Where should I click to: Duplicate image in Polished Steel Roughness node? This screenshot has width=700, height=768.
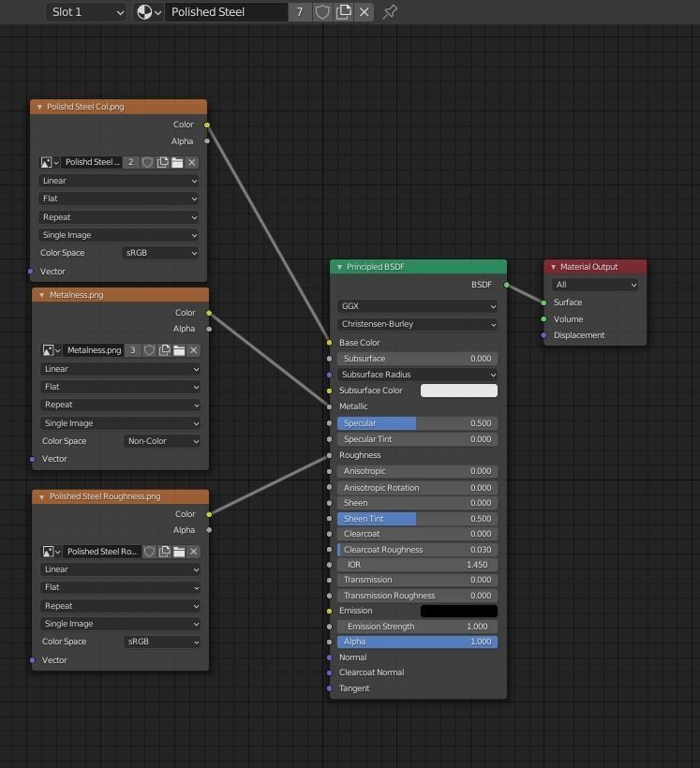tap(164, 552)
